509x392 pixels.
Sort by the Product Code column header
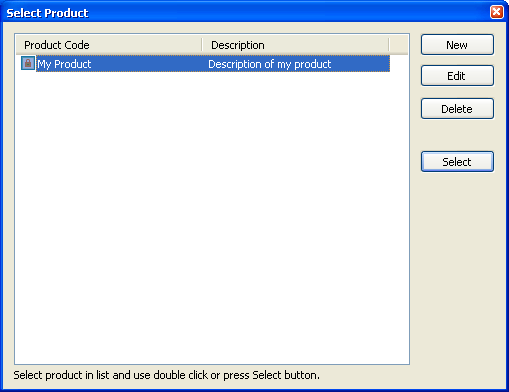[109, 45]
